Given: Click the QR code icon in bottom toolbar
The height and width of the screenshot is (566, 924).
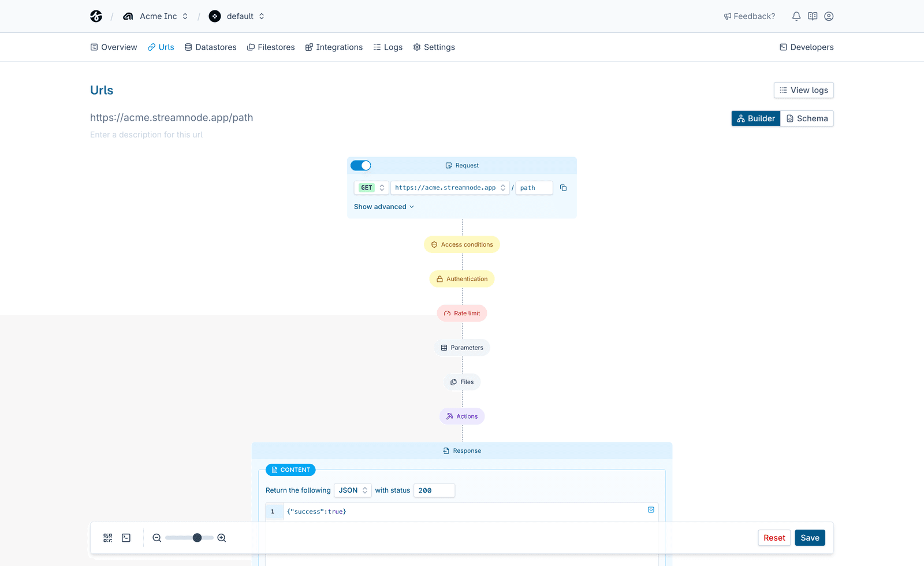Looking at the screenshot, I should click(x=108, y=538).
